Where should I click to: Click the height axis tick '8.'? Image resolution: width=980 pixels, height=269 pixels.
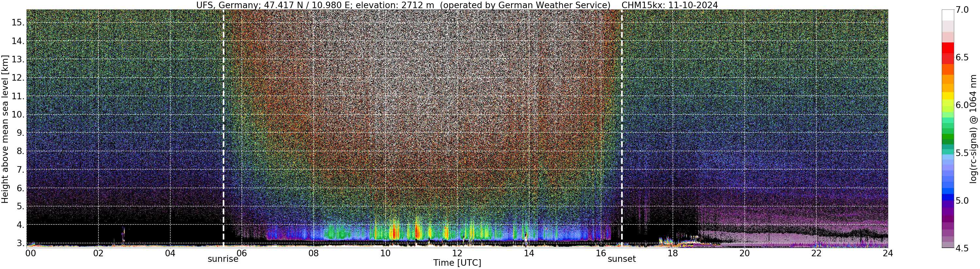pos(20,151)
